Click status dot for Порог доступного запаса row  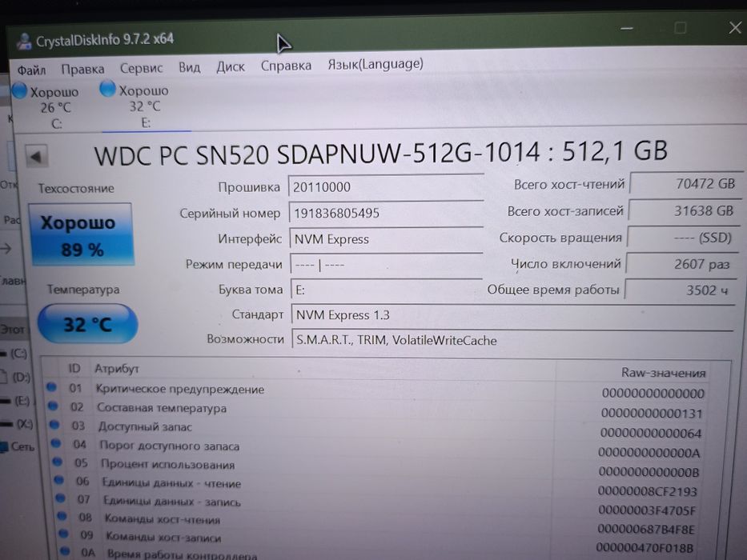click(x=56, y=443)
